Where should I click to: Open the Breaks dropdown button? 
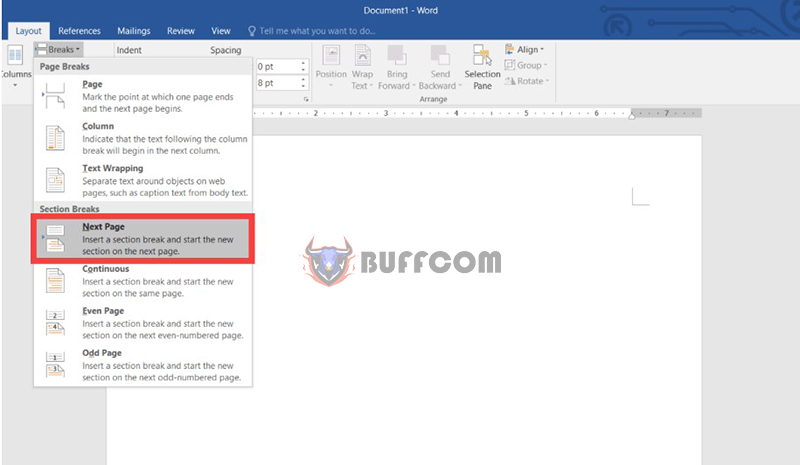pyautogui.click(x=58, y=50)
